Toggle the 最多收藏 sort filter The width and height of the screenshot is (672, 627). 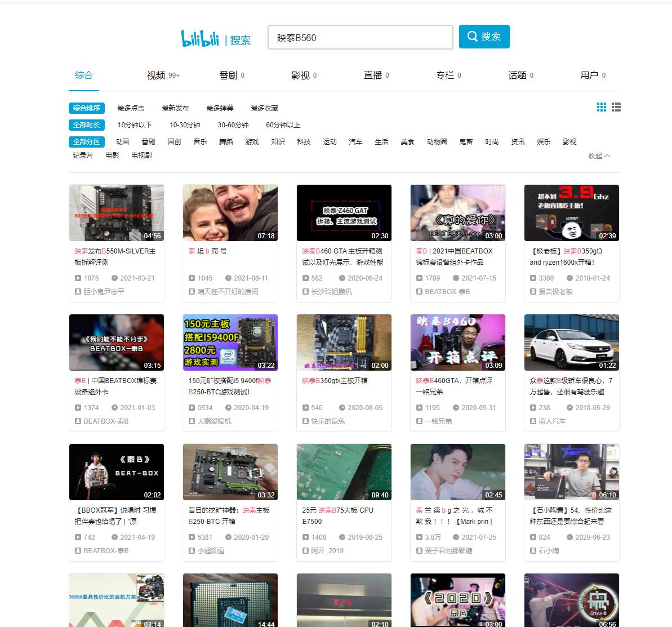point(263,108)
